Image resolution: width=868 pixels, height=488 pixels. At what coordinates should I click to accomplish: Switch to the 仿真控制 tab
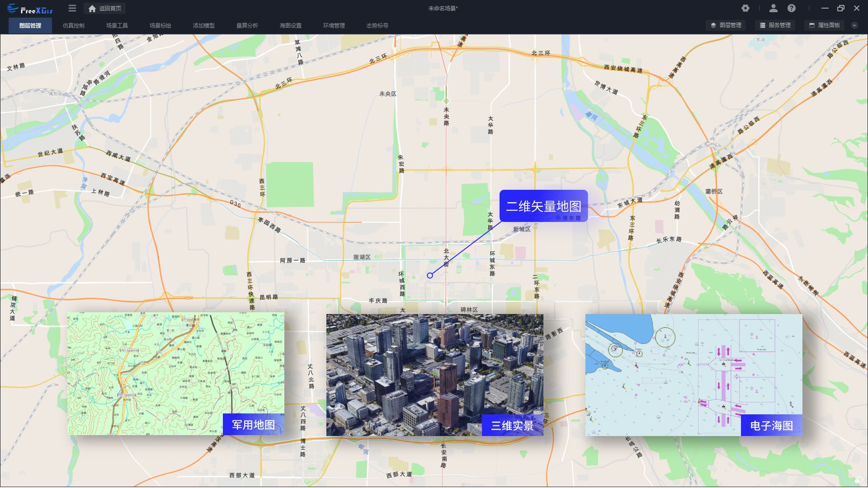tap(74, 26)
